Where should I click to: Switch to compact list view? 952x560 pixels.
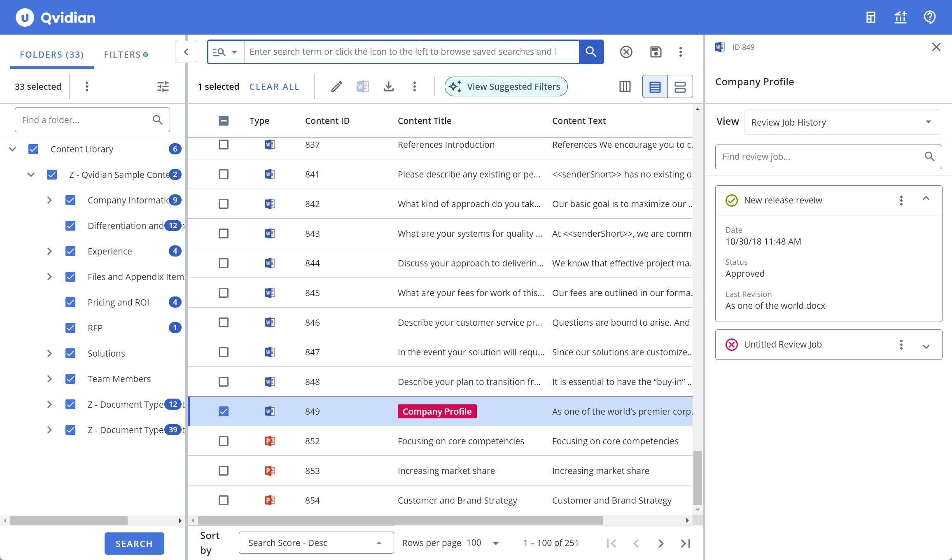[655, 87]
